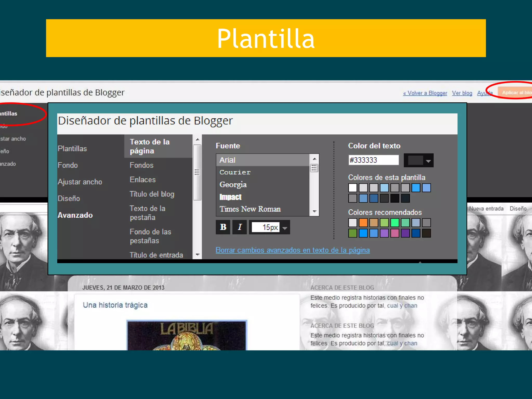Image resolution: width=532 pixels, height=399 pixels.
Task: Open Ajustar ancho section
Action: (x=80, y=182)
